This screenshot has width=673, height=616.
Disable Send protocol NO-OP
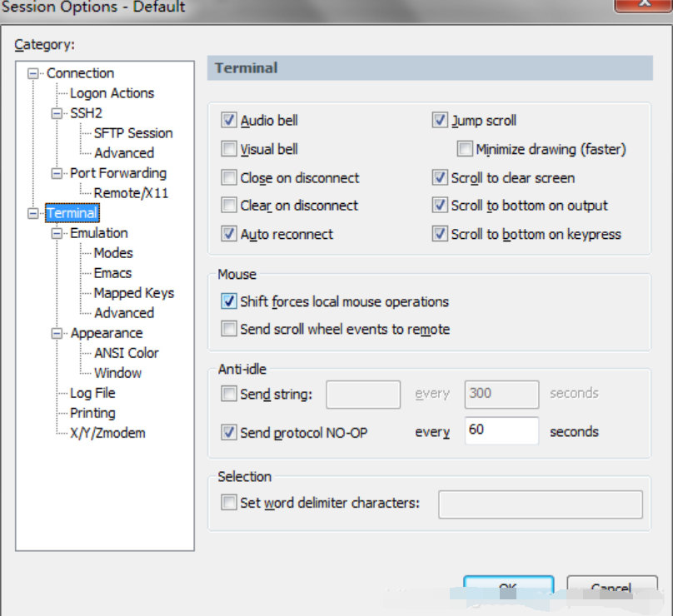pos(229,432)
